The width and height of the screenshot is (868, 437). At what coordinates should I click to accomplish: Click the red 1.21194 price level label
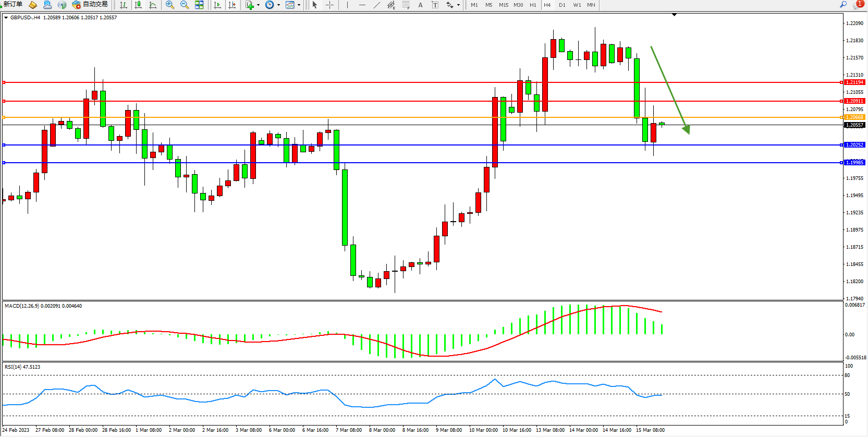[x=854, y=82]
